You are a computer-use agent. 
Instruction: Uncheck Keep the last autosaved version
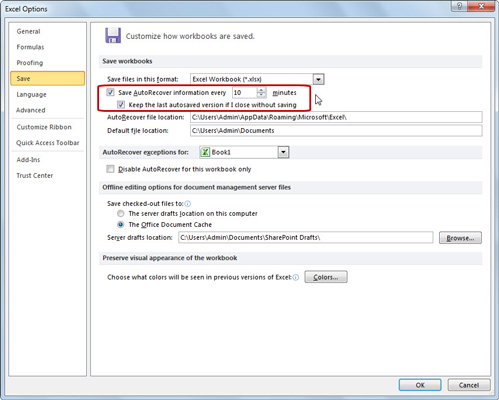(x=121, y=105)
